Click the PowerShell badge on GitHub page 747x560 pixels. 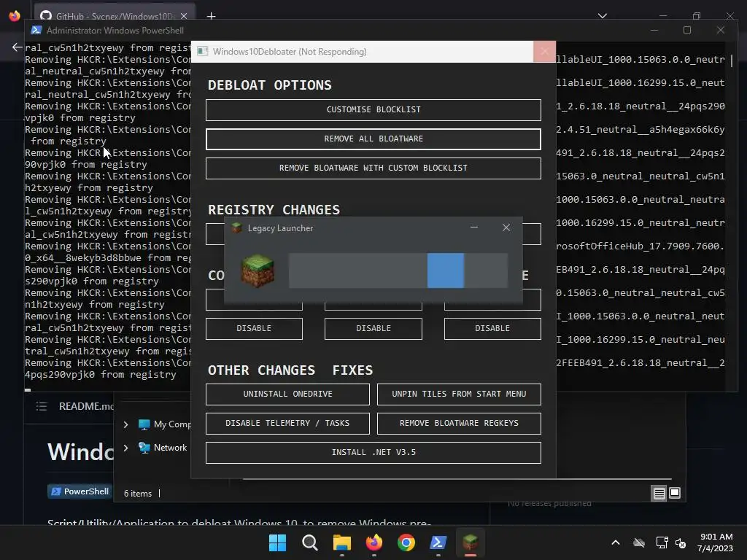[x=80, y=491]
